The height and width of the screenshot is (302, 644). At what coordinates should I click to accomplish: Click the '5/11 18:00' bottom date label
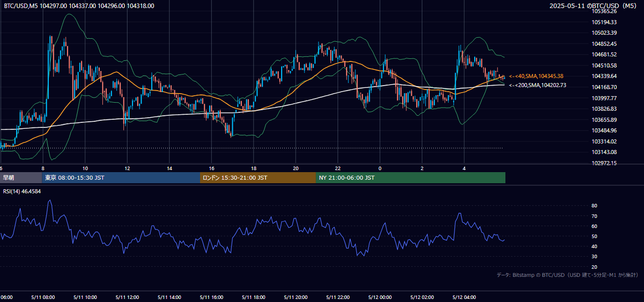[x=253, y=297]
